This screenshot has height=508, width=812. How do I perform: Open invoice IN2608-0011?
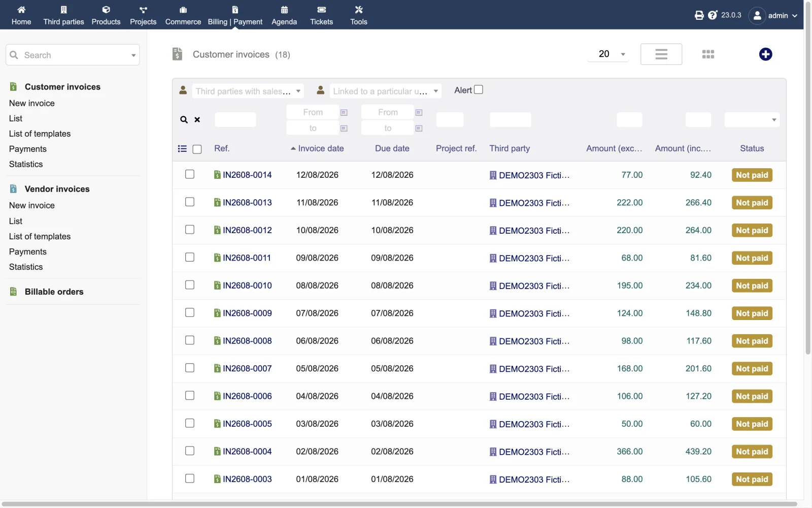(x=247, y=258)
